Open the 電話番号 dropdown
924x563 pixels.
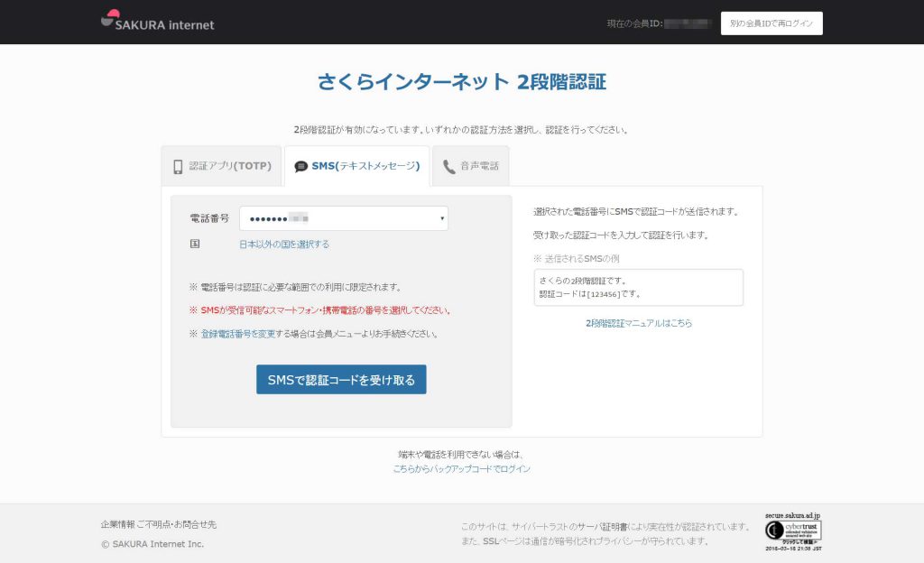point(344,218)
